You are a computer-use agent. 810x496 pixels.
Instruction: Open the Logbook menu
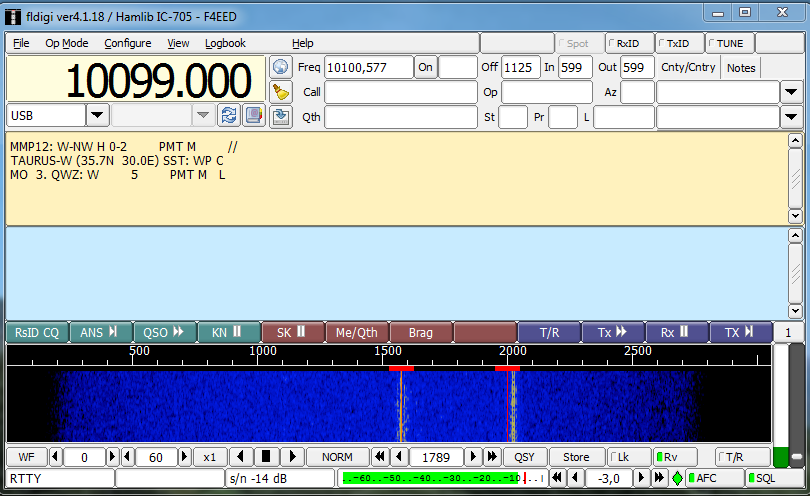pos(225,43)
